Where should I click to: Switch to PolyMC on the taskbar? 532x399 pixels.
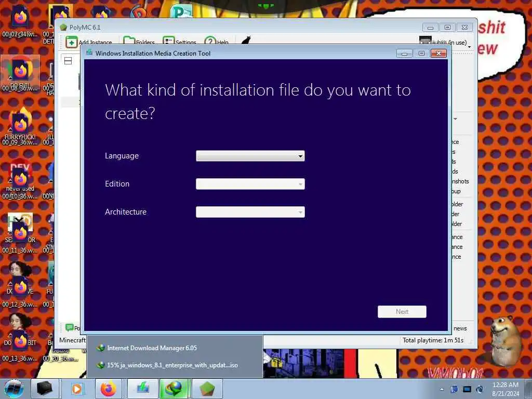click(207, 389)
